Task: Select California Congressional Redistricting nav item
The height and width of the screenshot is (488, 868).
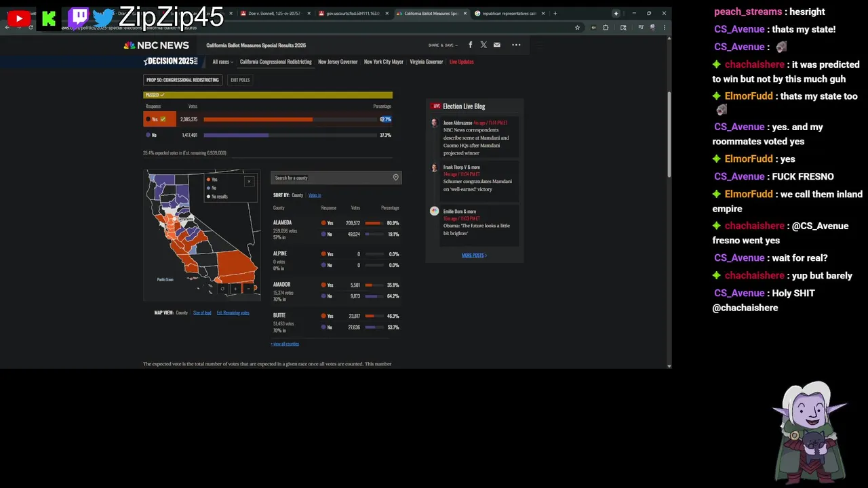Action: pyautogui.click(x=276, y=62)
